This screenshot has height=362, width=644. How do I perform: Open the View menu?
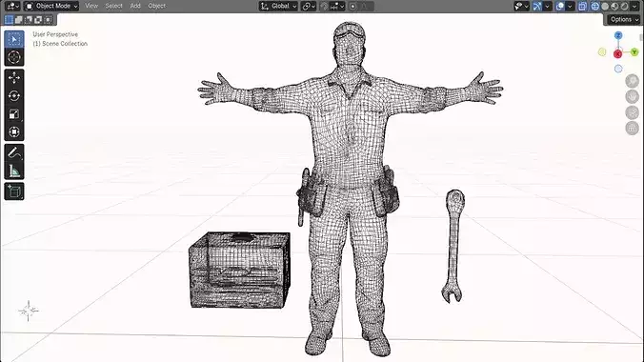[91, 6]
